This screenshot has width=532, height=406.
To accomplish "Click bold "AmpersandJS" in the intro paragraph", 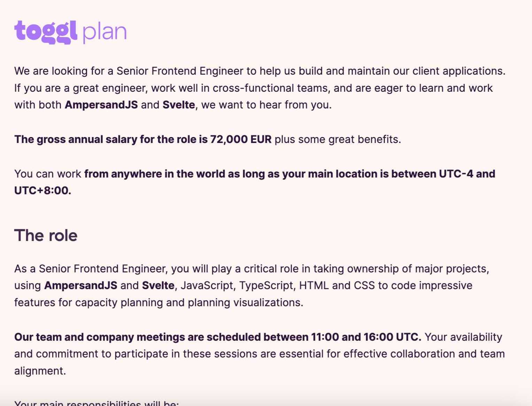I will click(x=101, y=105).
